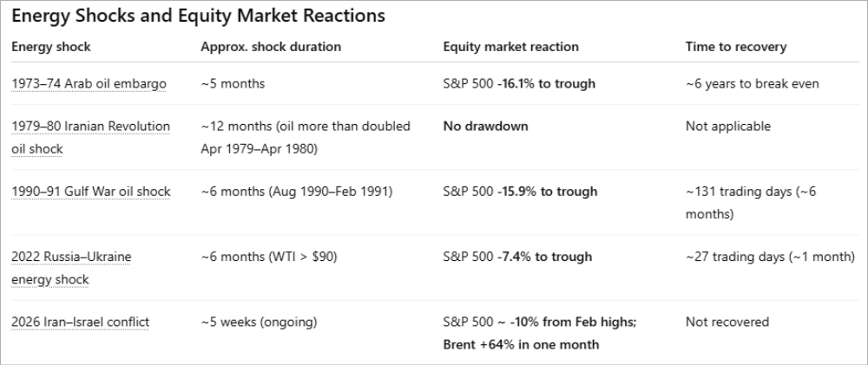This screenshot has width=868, height=365.
Task: Open the 2022 Russia–Ukraine energy shock link
Action: [x=71, y=257]
